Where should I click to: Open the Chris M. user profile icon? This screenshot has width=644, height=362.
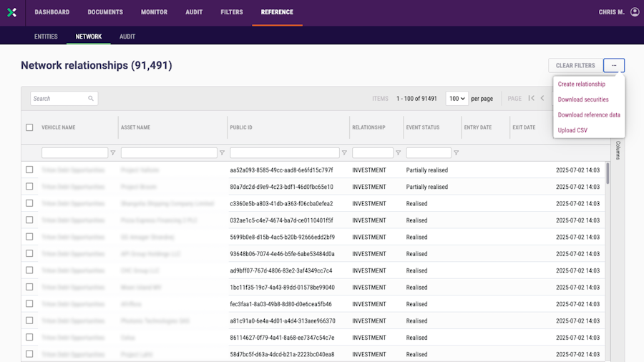coord(635,12)
